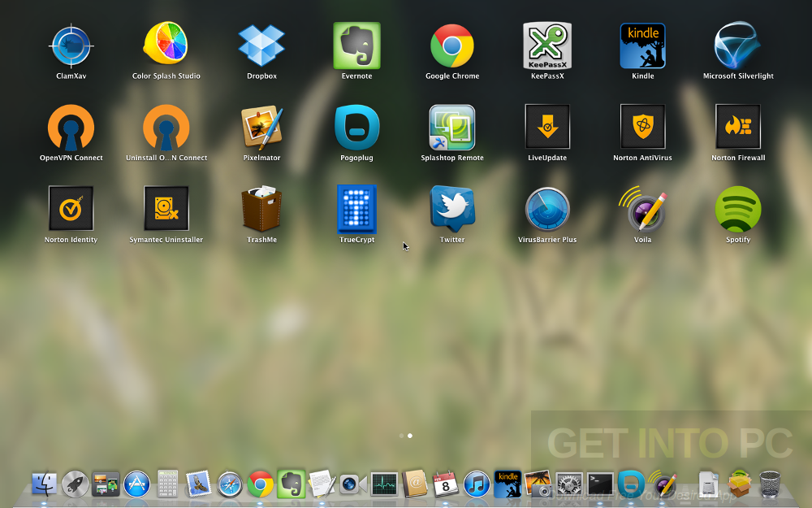Open Google Chrome from Launchpad grid

click(x=452, y=46)
